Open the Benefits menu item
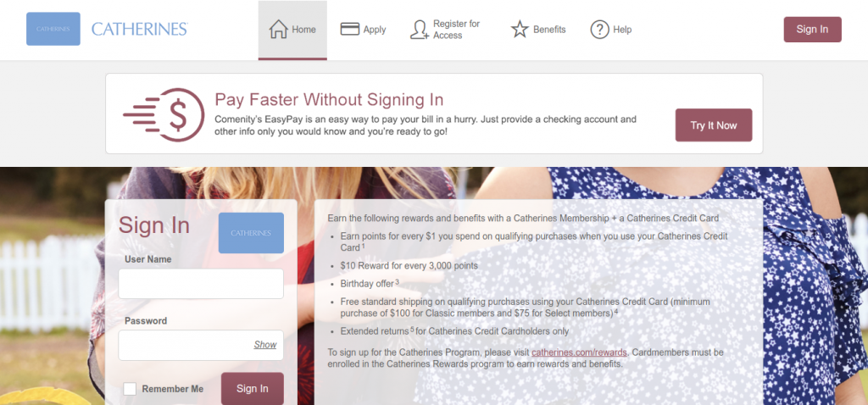 [538, 30]
